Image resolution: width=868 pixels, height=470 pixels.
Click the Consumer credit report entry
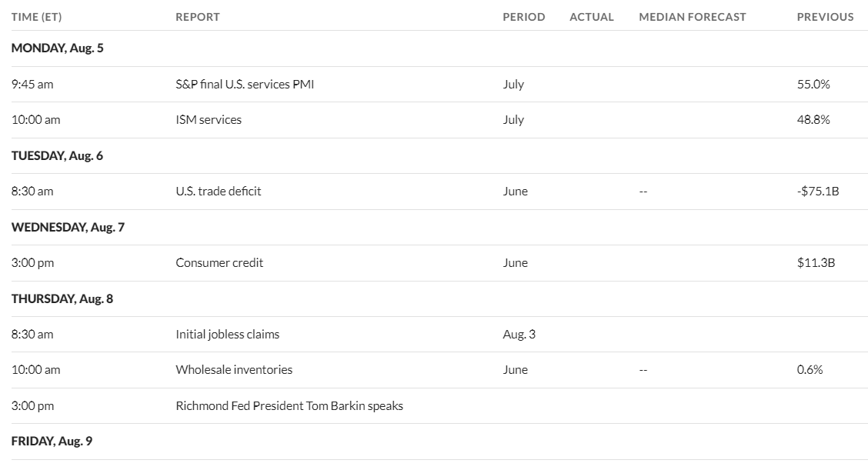pos(219,262)
